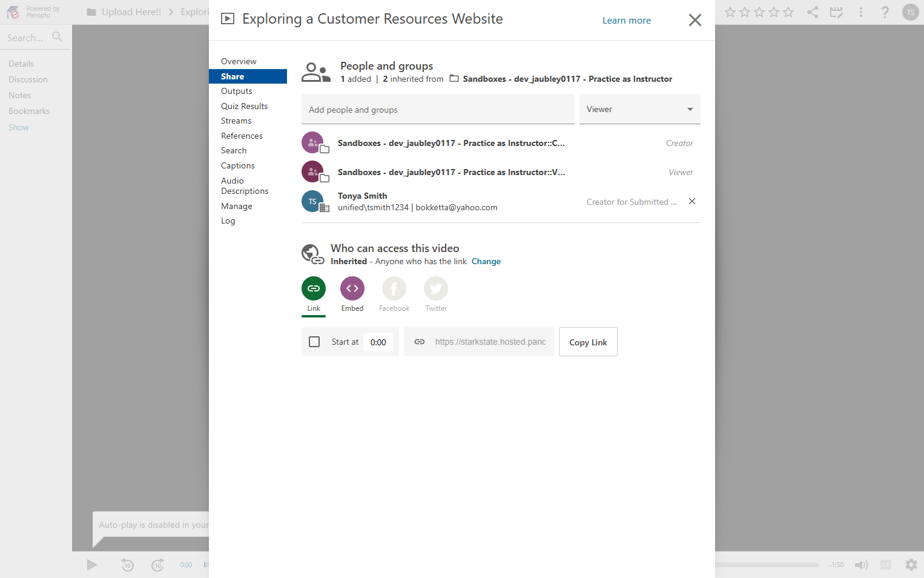Click the Sandboxes Creator group row
The width and height of the screenshot is (924, 578).
coord(501,143)
